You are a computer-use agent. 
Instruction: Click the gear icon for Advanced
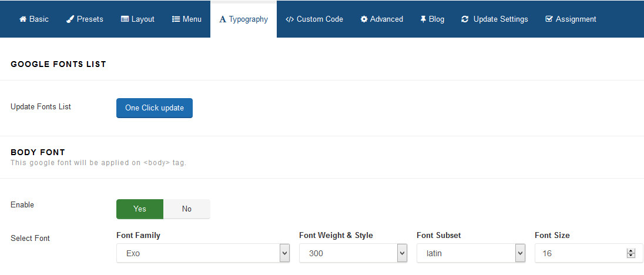[364, 19]
